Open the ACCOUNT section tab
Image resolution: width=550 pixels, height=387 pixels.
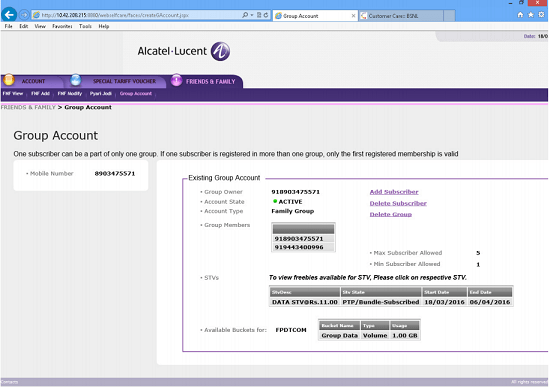33,81
